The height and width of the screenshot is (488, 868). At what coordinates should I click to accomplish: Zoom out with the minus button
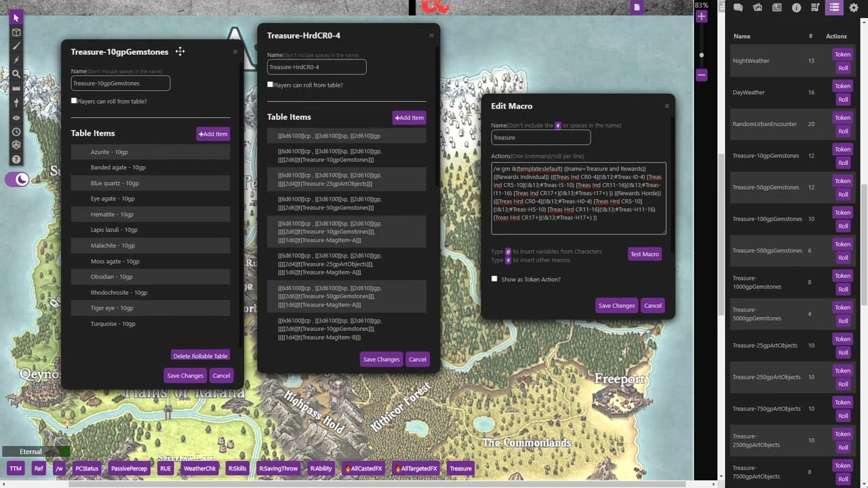pyautogui.click(x=701, y=75)
